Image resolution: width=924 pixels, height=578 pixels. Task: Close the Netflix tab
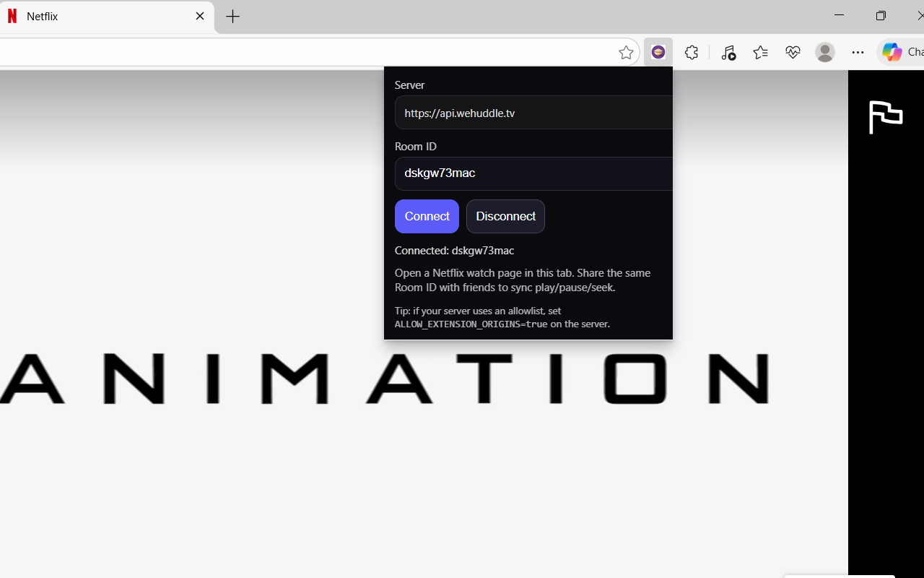200,16
